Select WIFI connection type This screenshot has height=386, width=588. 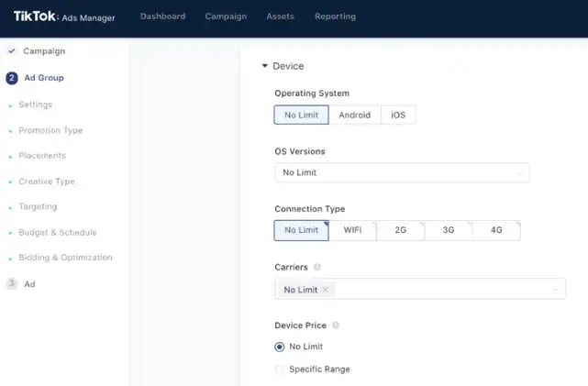352,230
